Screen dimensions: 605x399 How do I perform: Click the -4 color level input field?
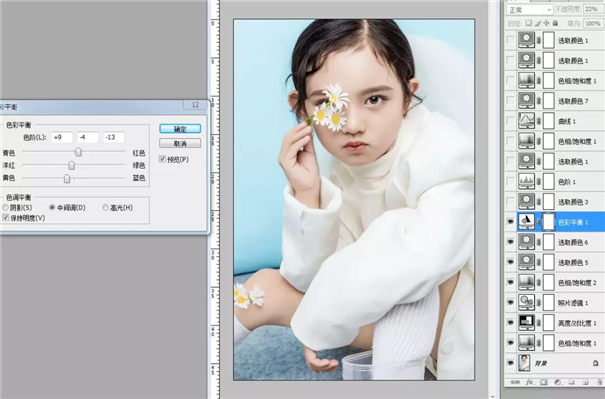88,137
